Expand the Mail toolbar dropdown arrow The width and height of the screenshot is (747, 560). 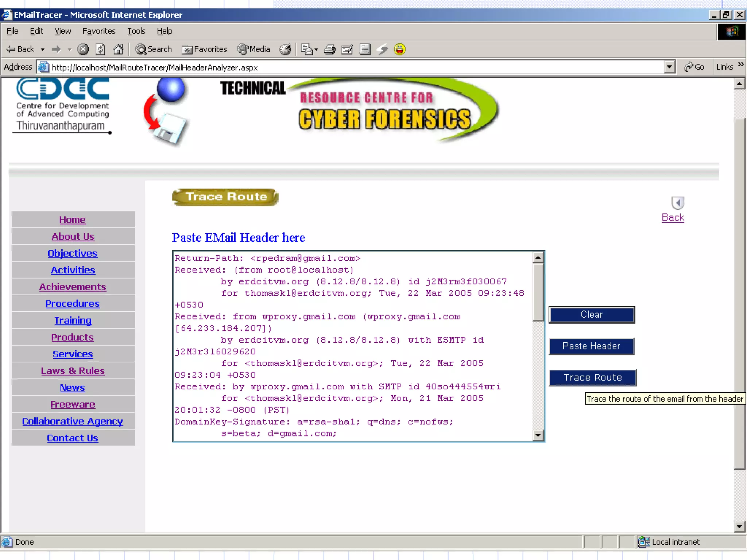click(x=316, y=49)
